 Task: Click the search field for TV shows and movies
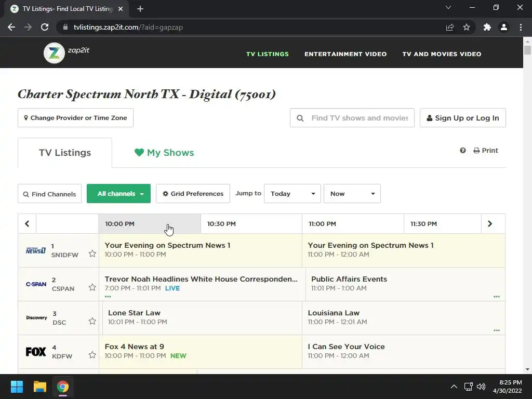[x=352, y=118]
